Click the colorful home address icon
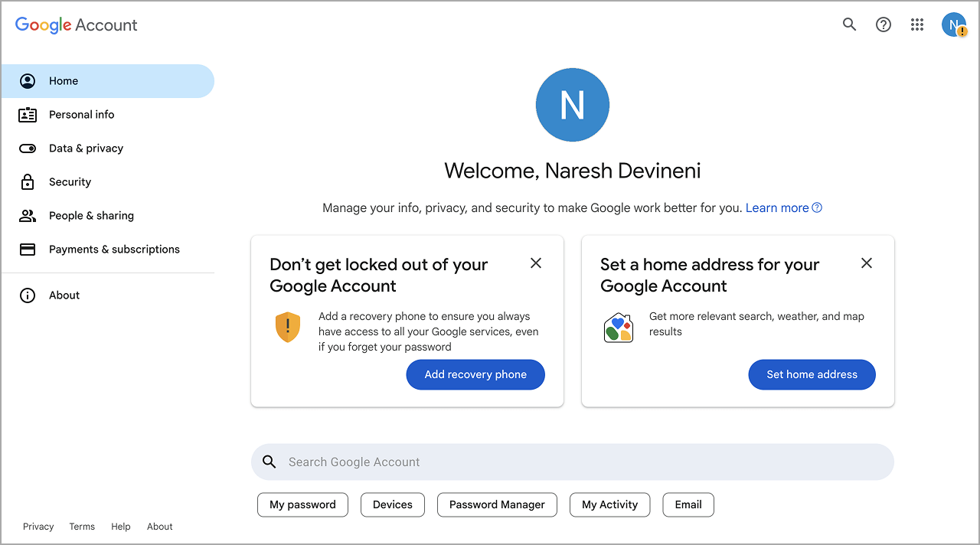Screen dimensions: 980x545 619,328
